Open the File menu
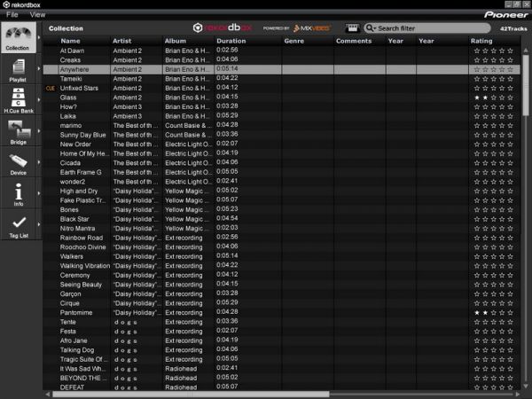 coord(12,14)
